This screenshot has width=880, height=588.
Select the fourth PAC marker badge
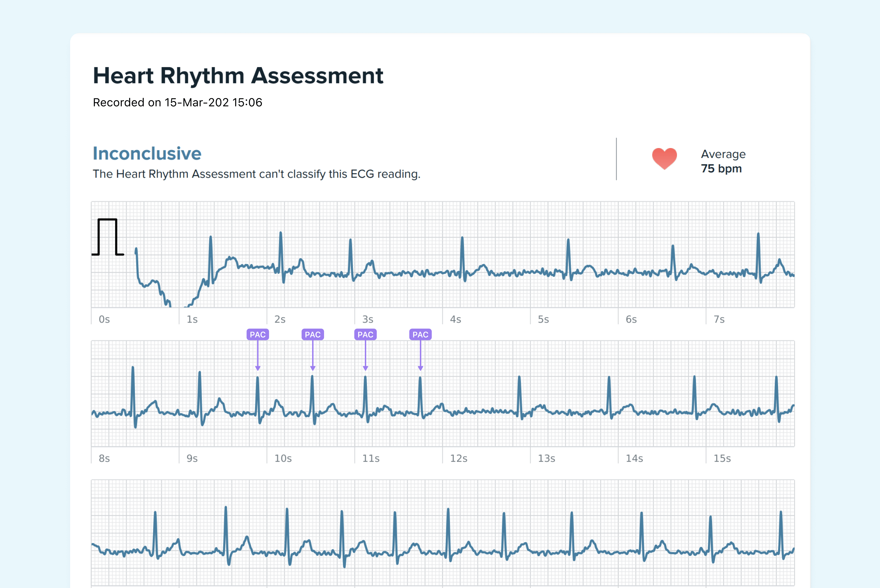tap(420, 334)
